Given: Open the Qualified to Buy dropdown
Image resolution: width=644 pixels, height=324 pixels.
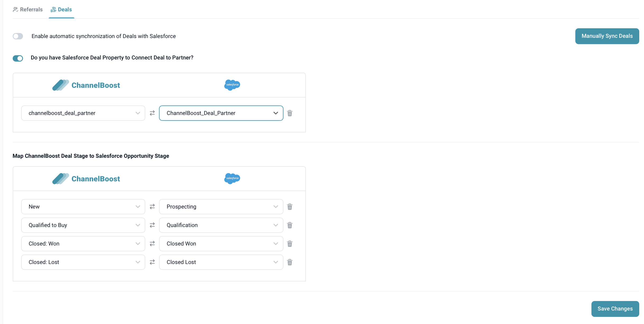Looking at the screenshot, I should pos(83,225).
